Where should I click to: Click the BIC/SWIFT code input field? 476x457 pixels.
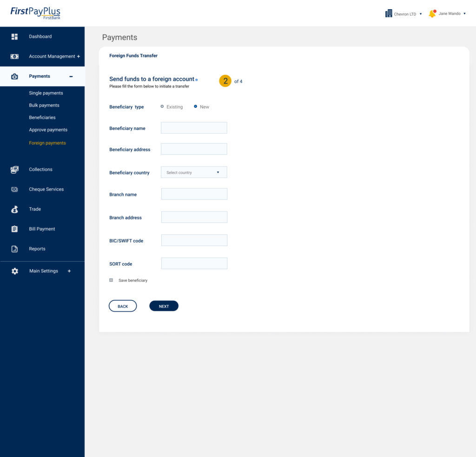click(194, 240)
